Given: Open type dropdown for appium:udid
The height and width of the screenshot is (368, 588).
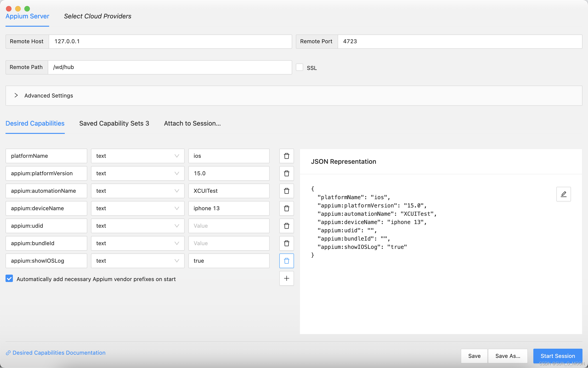Looking at the screenshot, I should [x=138, y=226].
